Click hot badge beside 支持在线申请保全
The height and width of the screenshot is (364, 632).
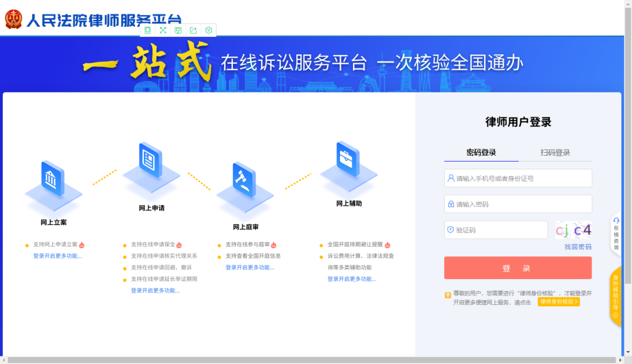click(180, 245)
